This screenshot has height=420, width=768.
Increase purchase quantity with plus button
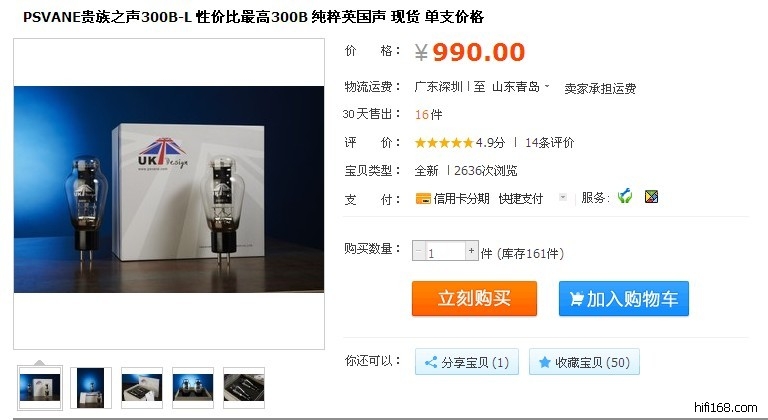click(x=471, y=250)
